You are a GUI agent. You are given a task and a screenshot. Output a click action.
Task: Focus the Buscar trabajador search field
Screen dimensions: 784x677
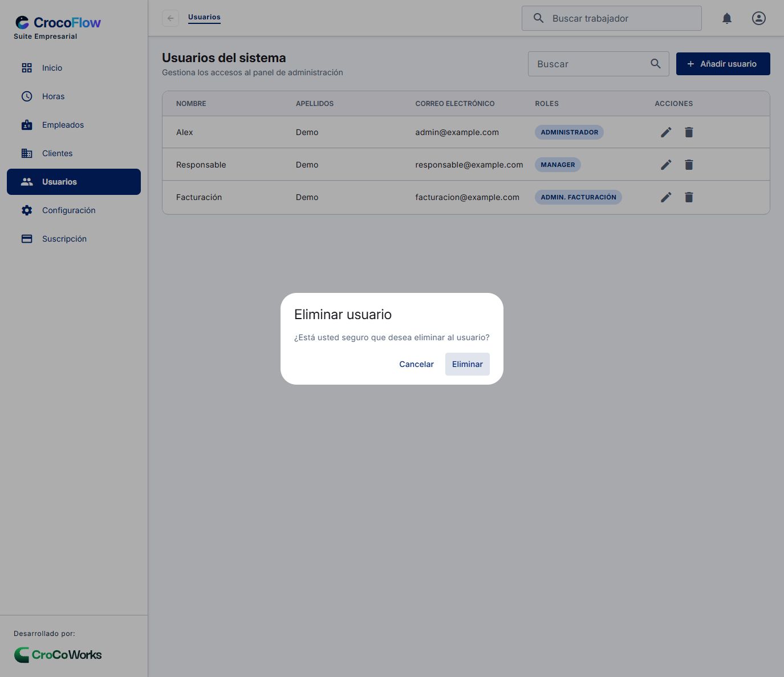coord(612,18)
